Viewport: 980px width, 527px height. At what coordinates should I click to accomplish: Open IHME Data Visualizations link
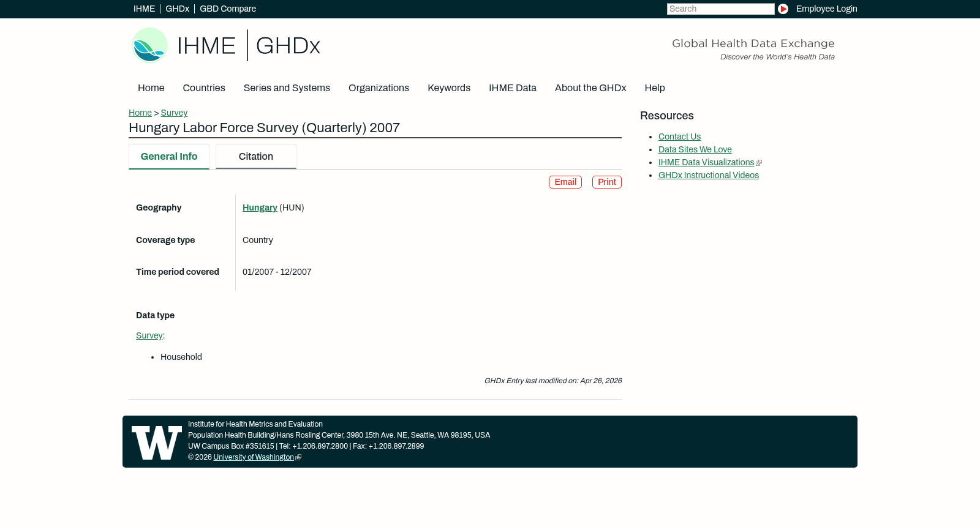click(x=706, y=163)
